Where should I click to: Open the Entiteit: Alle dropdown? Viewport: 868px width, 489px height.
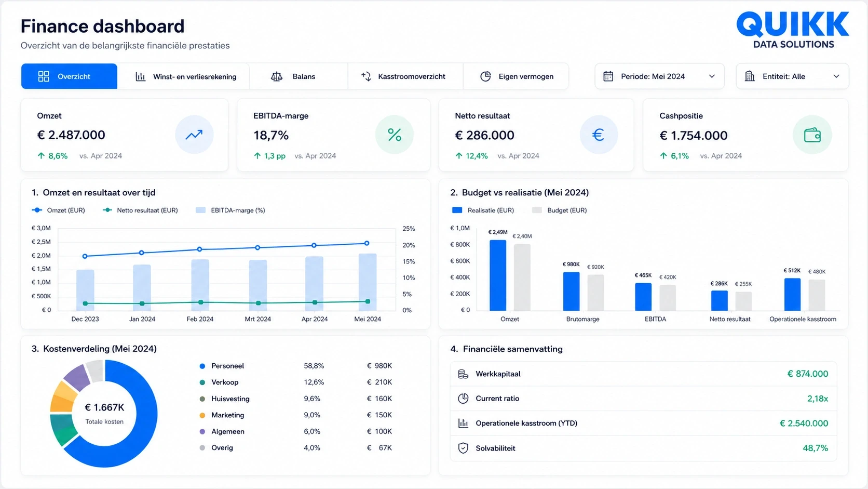coord(792,76)
